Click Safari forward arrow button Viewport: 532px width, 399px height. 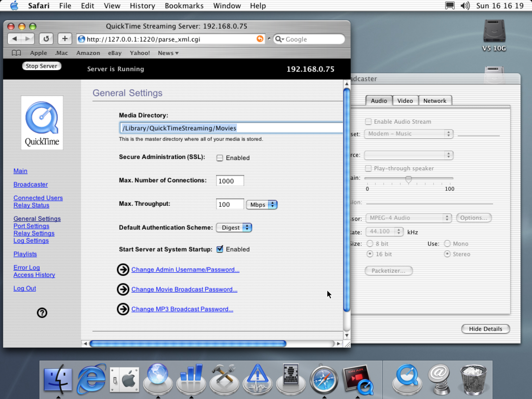(x=28, y=39)
